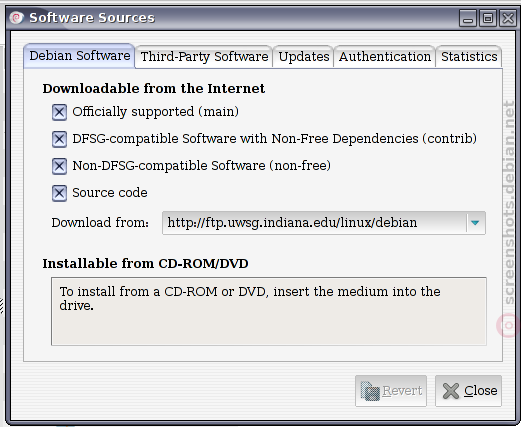Uncheck Officially supported (main) checkbox

[59, 112]
